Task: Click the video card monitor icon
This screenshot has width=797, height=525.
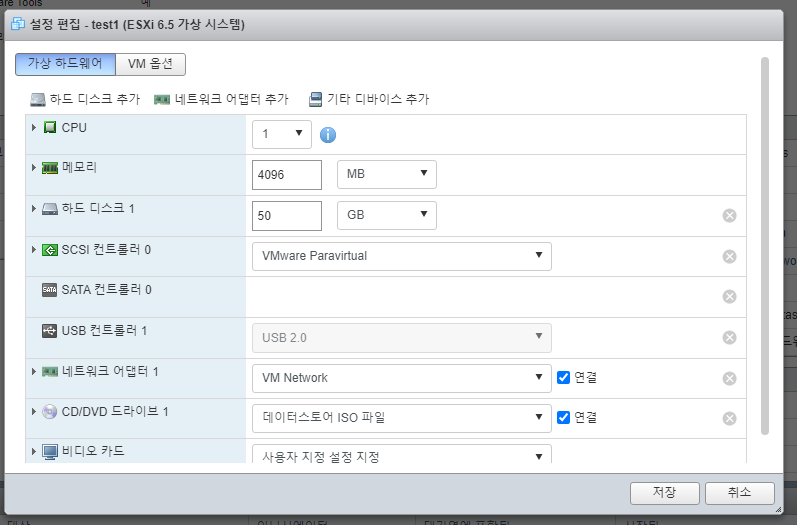Action: click(50, 452)
